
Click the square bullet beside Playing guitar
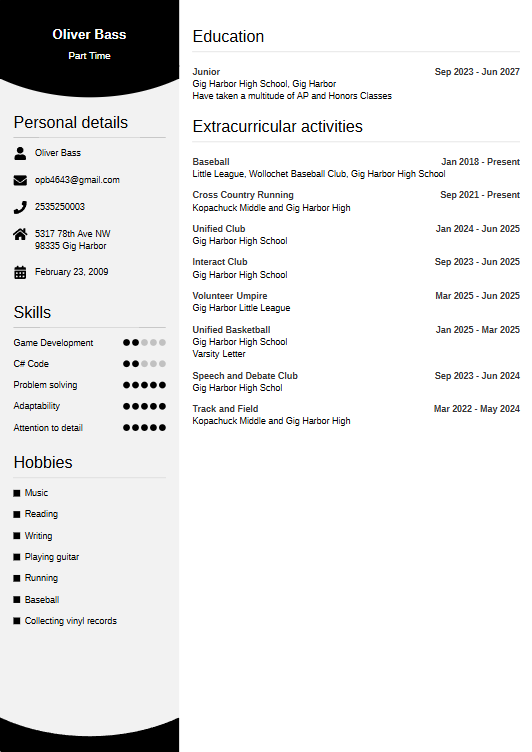click(17, 557)
